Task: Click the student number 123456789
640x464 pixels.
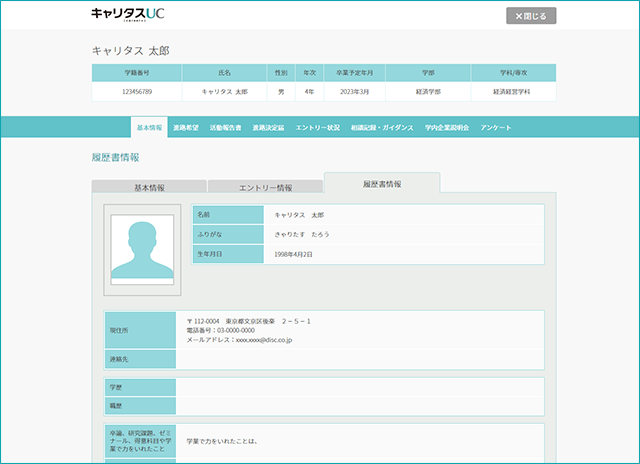Action: [137, 92]
